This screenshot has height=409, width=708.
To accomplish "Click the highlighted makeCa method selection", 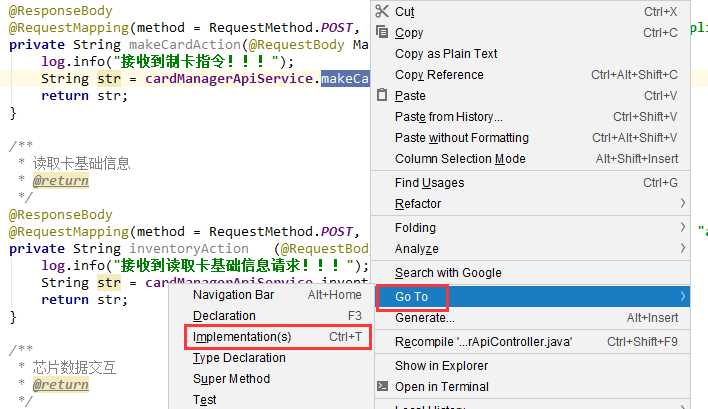I will (345, 79).
